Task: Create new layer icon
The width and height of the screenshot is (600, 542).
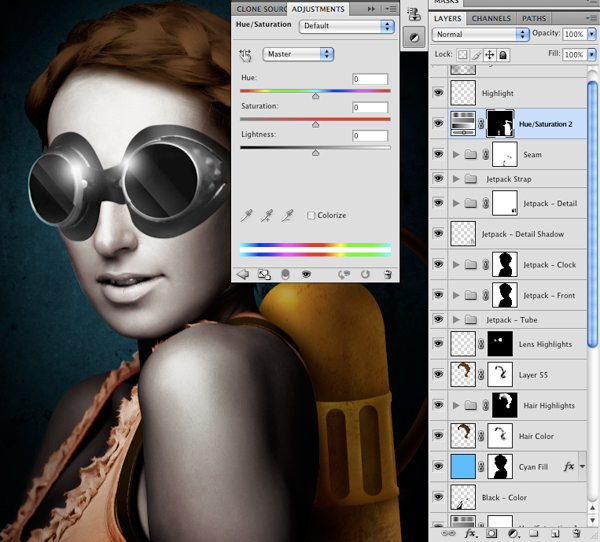Action: click(x=555, y=533)
